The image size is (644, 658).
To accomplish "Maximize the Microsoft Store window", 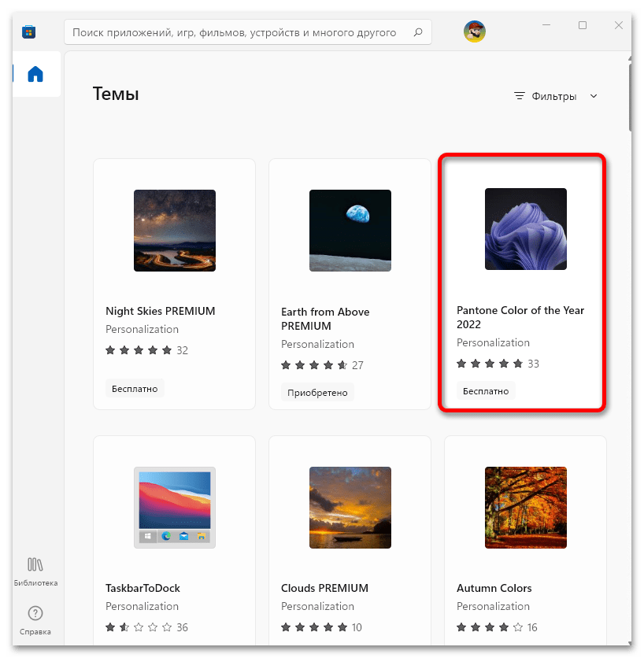I will click(x=583, y=25).
